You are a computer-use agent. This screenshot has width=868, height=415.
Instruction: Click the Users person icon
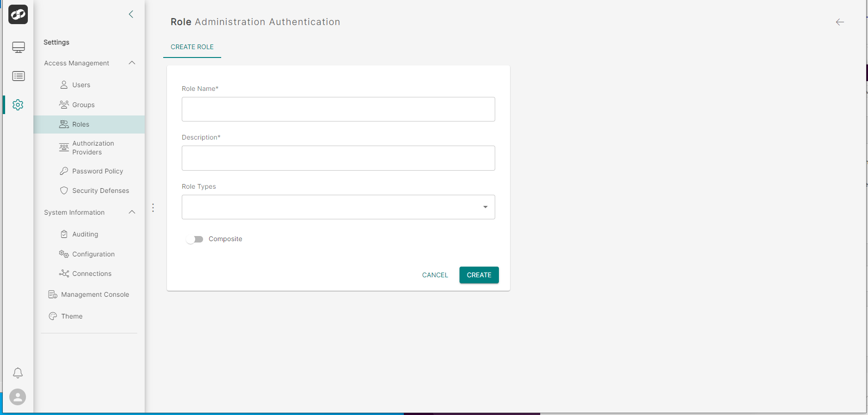64,85
